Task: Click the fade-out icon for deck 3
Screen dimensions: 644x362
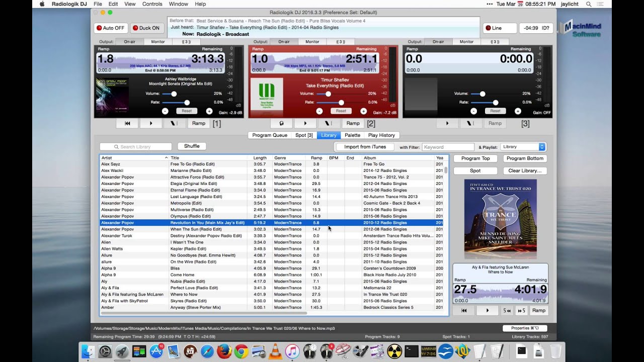Action: (x=471, y=123)
